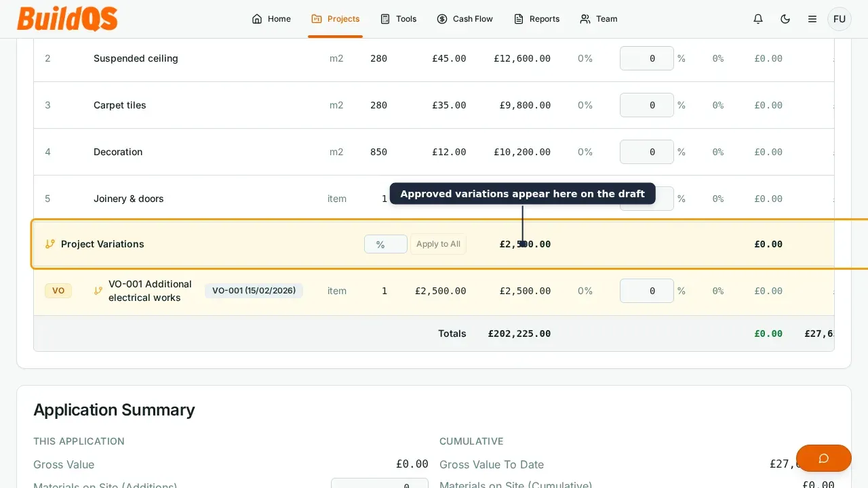Image resolution: width=868 pixels, height=488 pixels.
Task: Click the VO-001 (15/02/2026) tag
Action: pos(254,291)
